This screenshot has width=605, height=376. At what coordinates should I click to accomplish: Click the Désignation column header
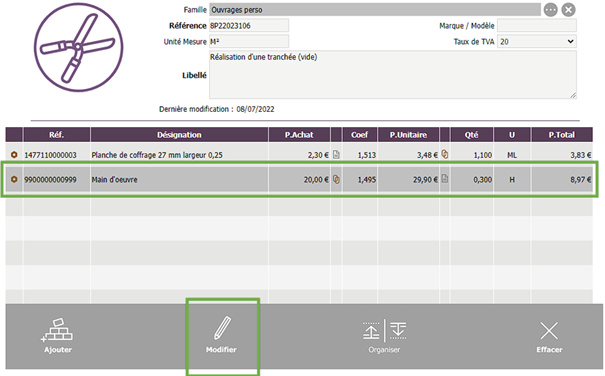[x=179, y=135]
